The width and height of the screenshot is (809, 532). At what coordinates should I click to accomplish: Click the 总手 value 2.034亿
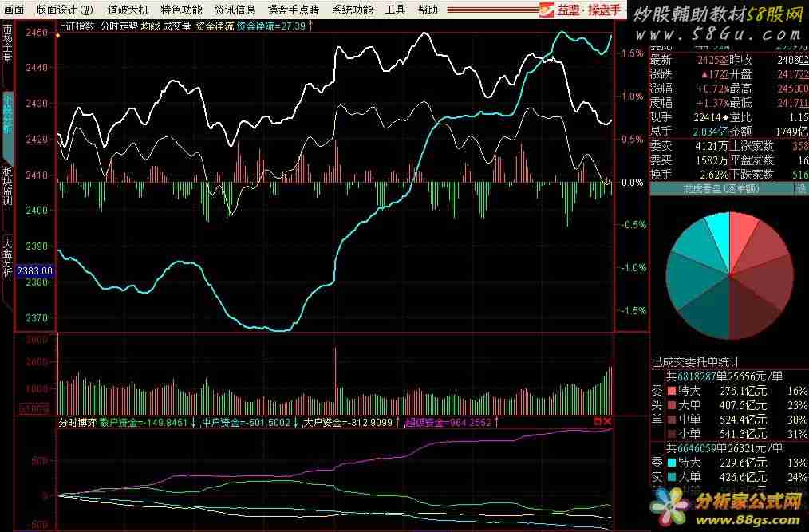click(x=711, y=132)
